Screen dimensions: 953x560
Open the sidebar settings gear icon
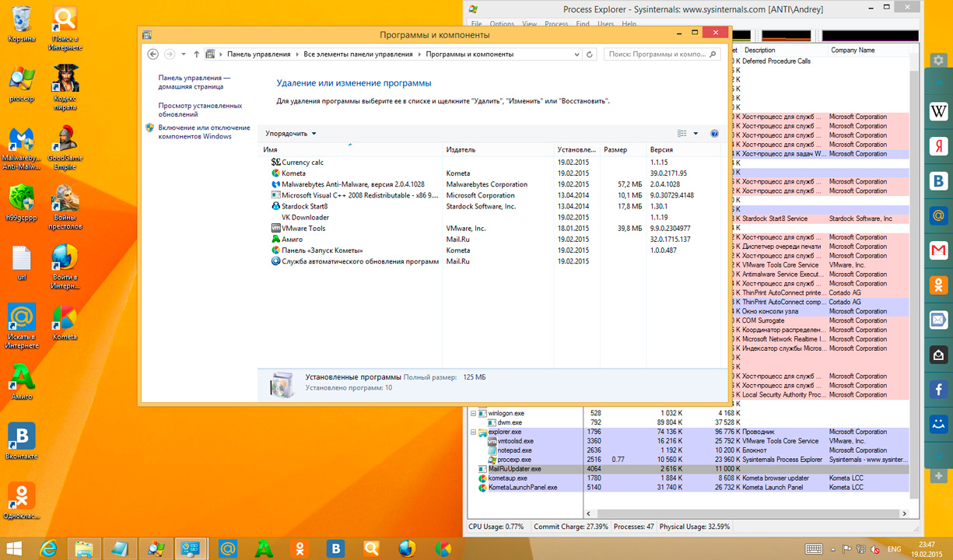(x=939, y=61)
